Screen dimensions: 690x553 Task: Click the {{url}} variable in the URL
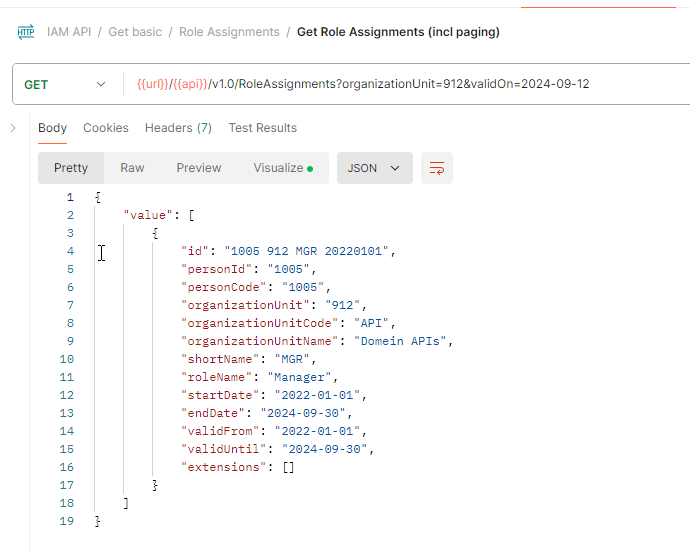pos(151,84)
